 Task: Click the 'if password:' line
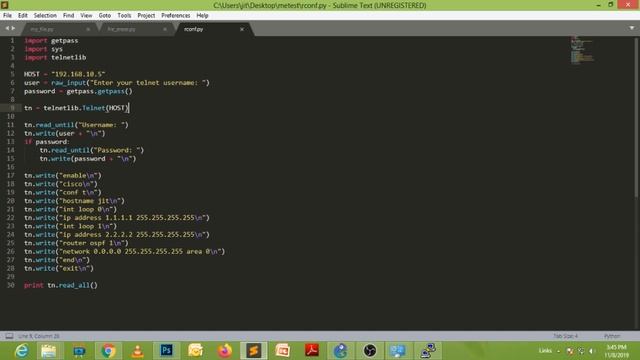click(47, 142)
